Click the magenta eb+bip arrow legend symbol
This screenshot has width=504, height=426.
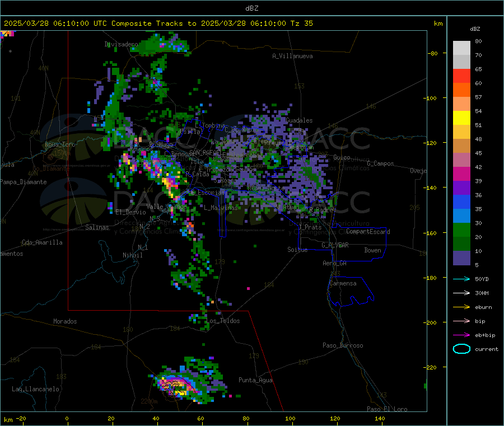[x=461, y=335]
